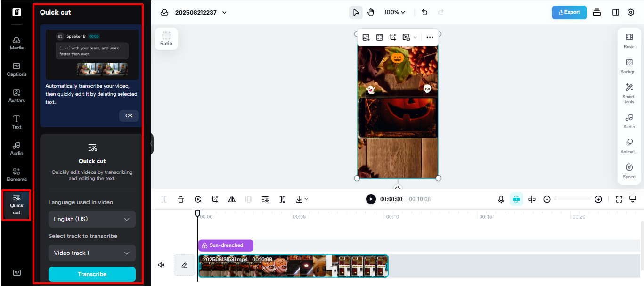This screenshot has width=644, height=286.
Task: Open the 100% zoom level dropdown
Action: 395,12
